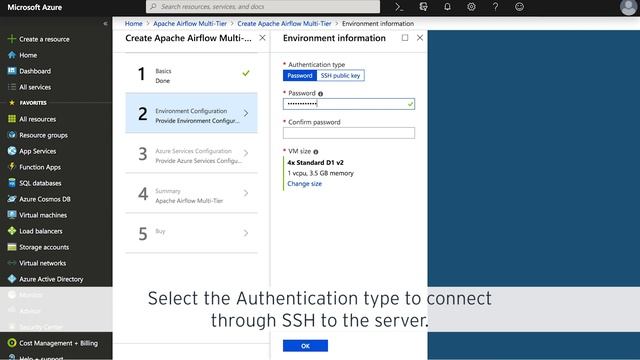The width and height of the screenshot is (640, 360).
Task: Open the directory and subscription filter icon
Action: 423,7
